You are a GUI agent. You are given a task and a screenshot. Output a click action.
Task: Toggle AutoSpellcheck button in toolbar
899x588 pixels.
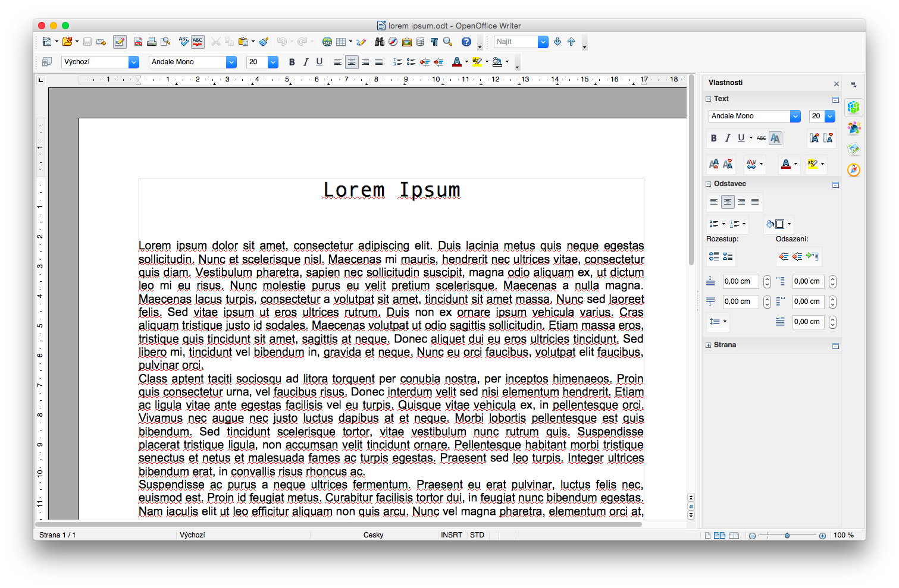click(198, 42)
